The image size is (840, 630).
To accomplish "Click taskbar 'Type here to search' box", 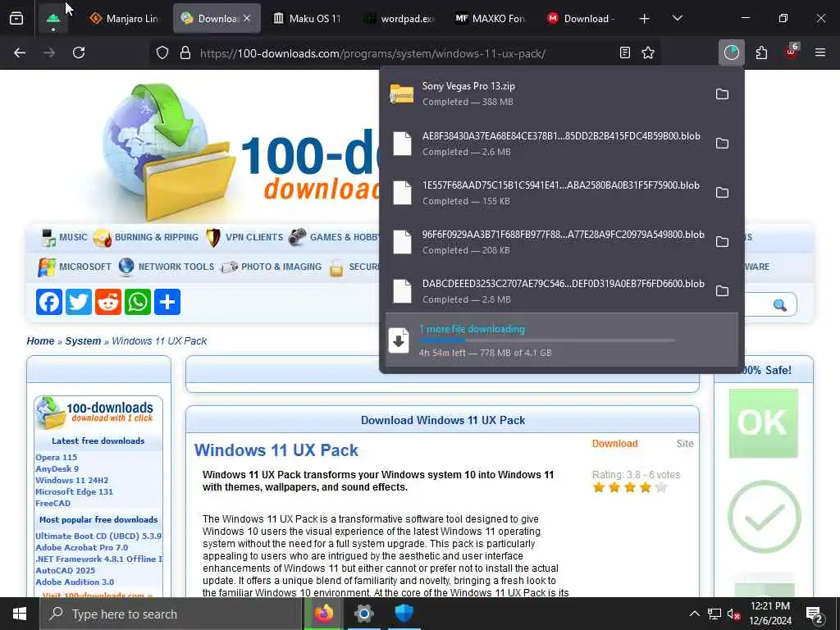I will pos(171,614).
